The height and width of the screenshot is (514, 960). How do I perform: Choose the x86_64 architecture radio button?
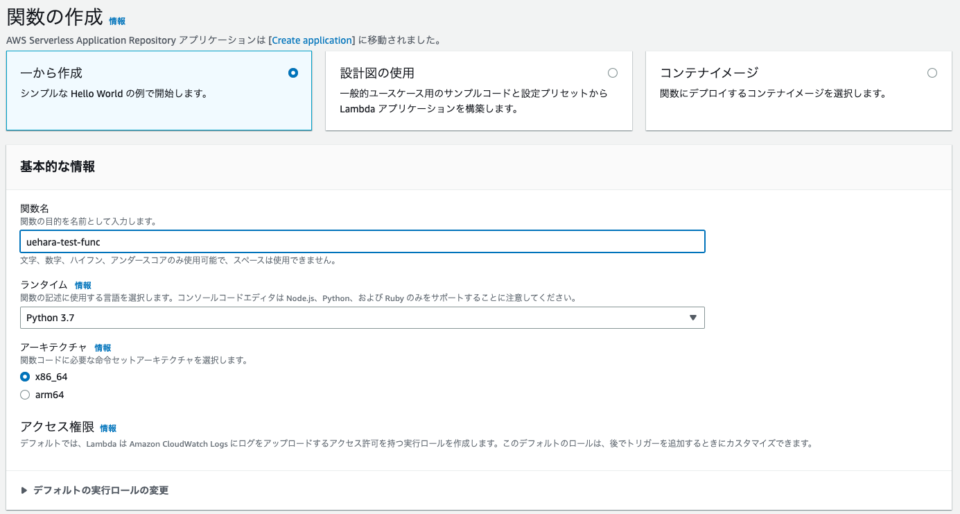point(25,377)
